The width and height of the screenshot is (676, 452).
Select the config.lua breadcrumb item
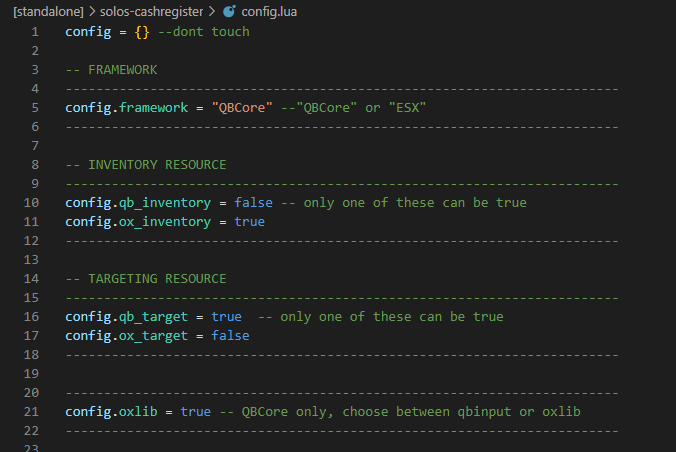pyautogui.click(x=269, y=12)
